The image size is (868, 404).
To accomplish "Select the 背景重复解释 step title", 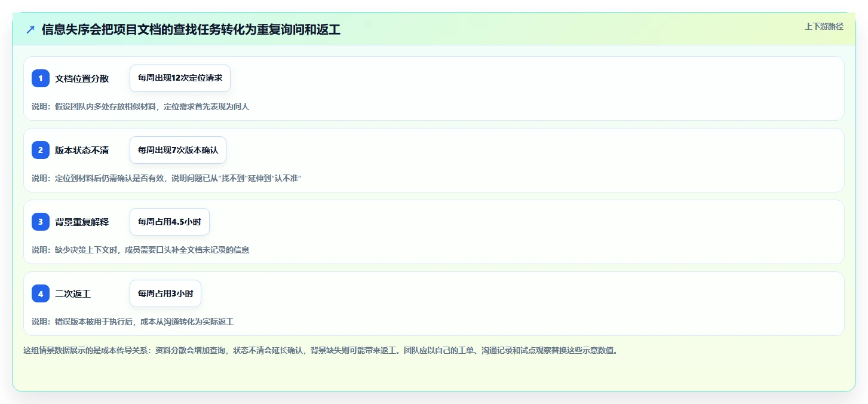I will pos(82,222).
